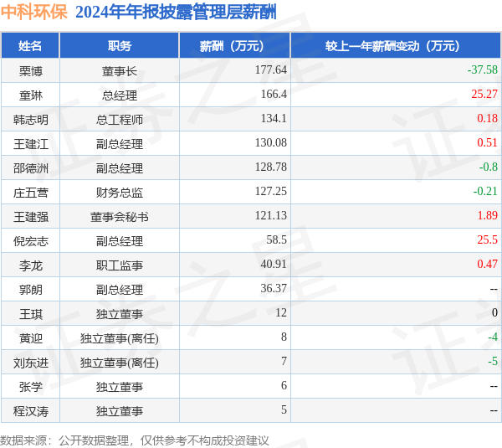502x448 pixels.
Task: Click the salary value 128.78
Action: pyautogui.click(x=271, y=167)
